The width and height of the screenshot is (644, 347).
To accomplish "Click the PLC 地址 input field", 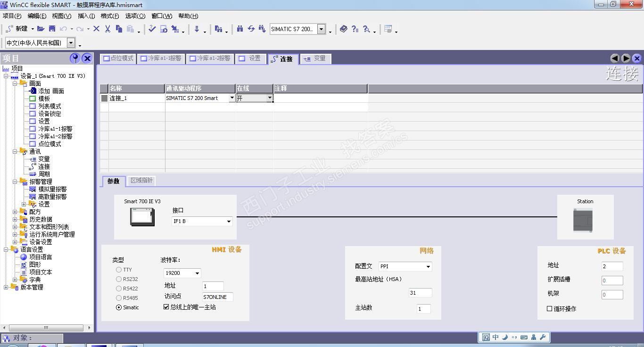I will pos(612,266).
